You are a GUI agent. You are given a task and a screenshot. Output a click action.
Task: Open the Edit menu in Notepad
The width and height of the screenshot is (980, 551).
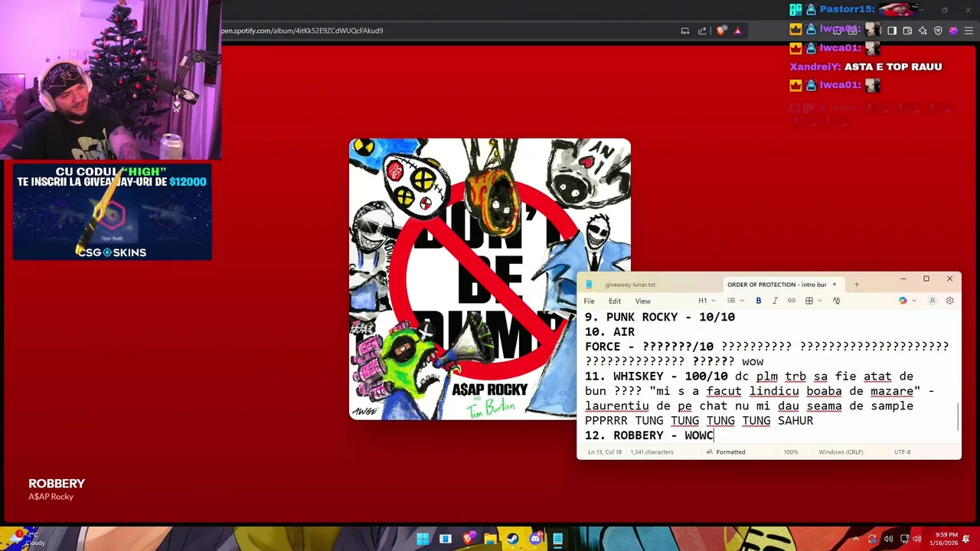(x=615, y=301)
